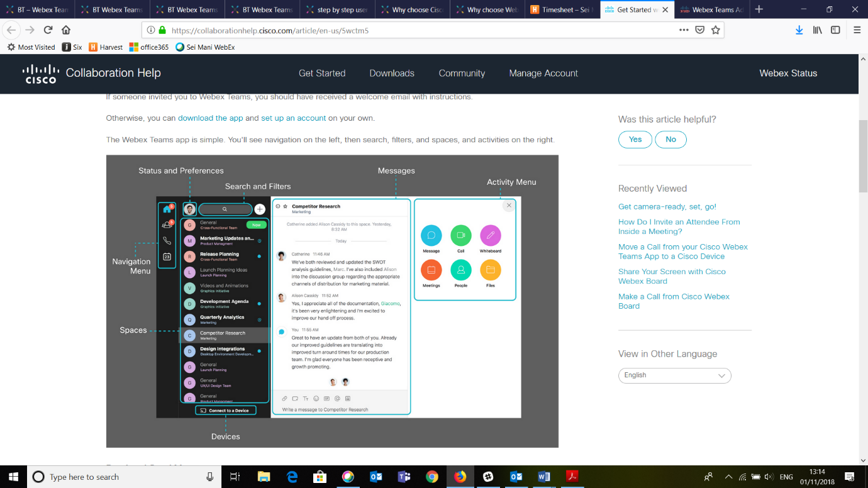Open Downloads in the header
This screenshot has height=488, width=868.
(x=392, y=73)
